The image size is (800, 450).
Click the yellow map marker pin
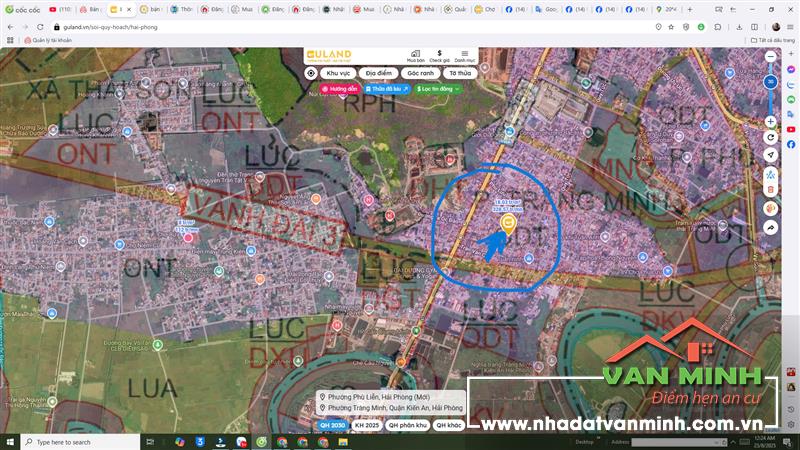[508, 224]
